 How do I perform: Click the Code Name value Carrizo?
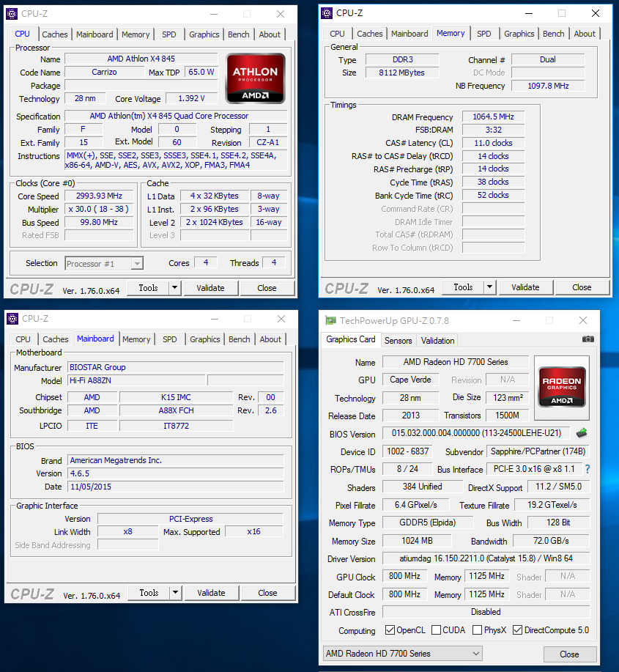104,72
